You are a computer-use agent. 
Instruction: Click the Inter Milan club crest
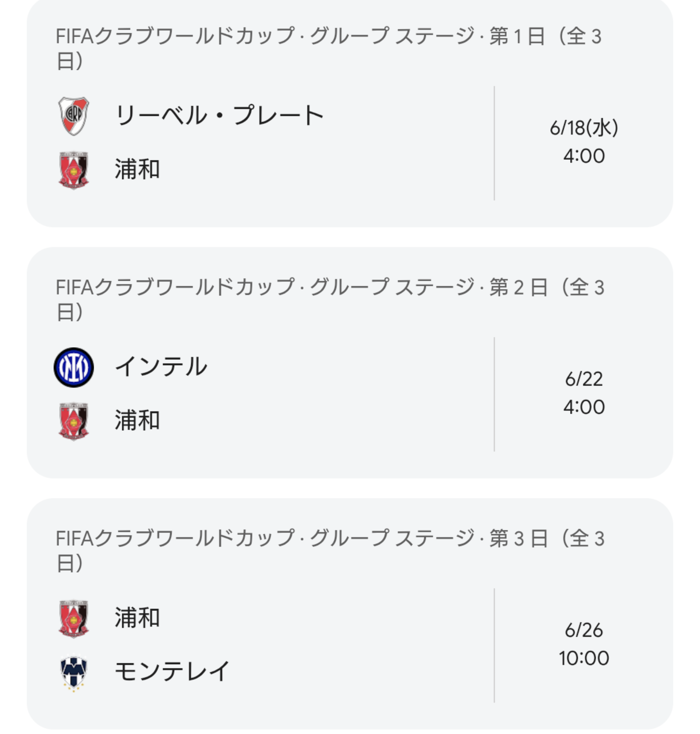point(74,367)
